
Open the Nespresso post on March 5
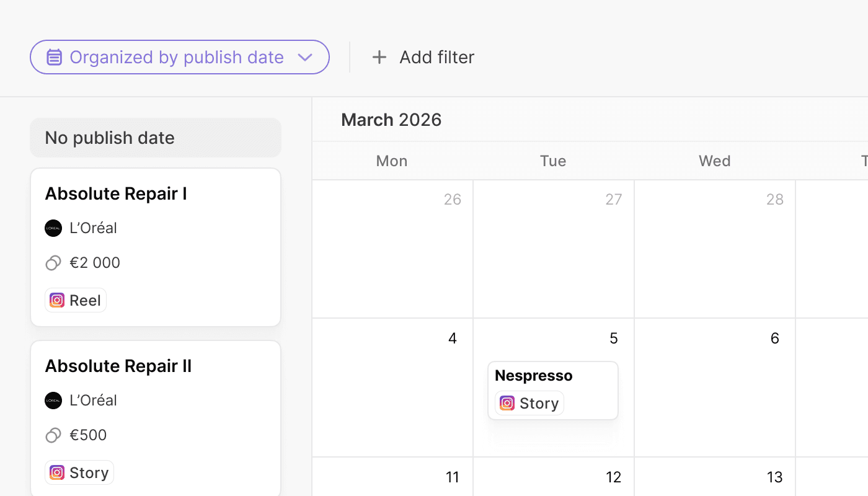tap(552, 390)
